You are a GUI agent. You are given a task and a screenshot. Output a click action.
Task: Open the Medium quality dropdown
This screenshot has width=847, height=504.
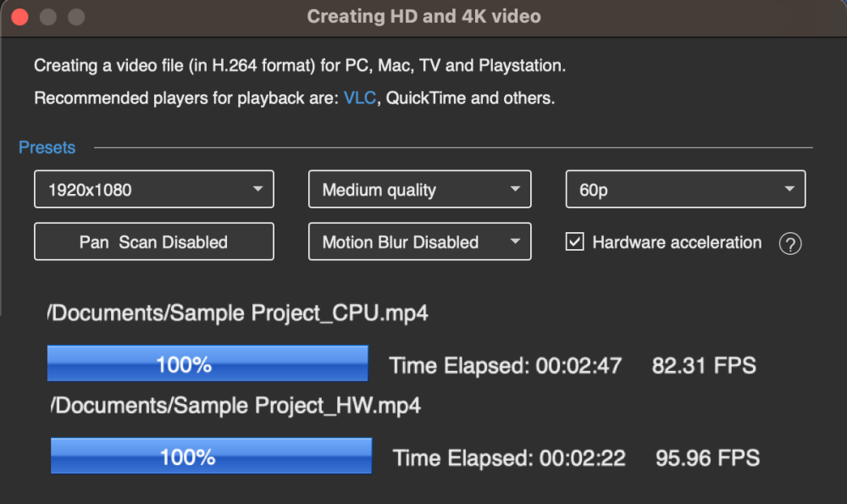coord(419,190)
